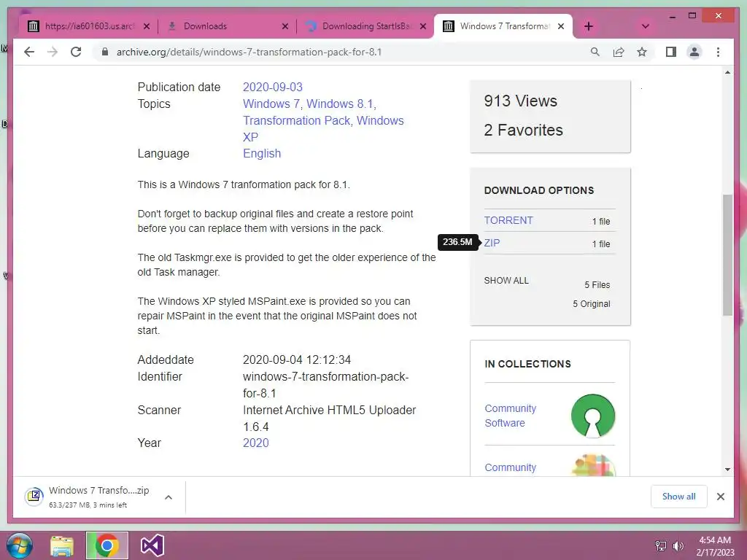
Task: Click the volume speaker tray icon
Action: pos(678,545)
